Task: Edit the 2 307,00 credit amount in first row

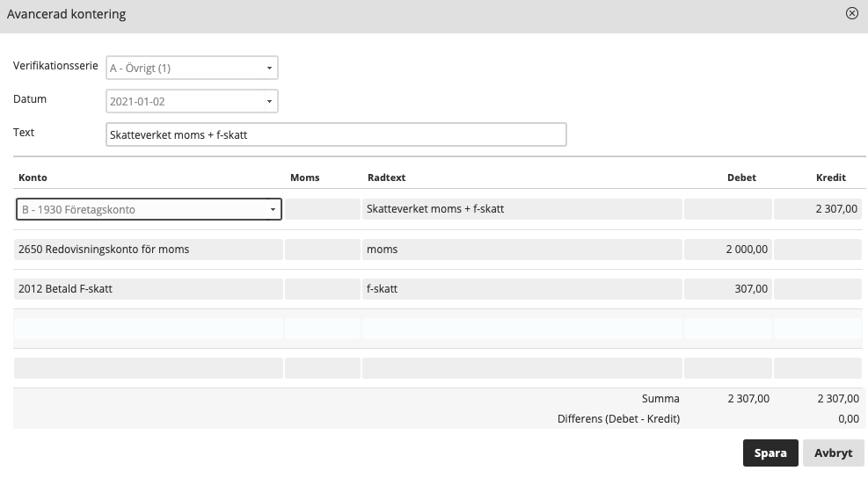Action: (818, 209)
